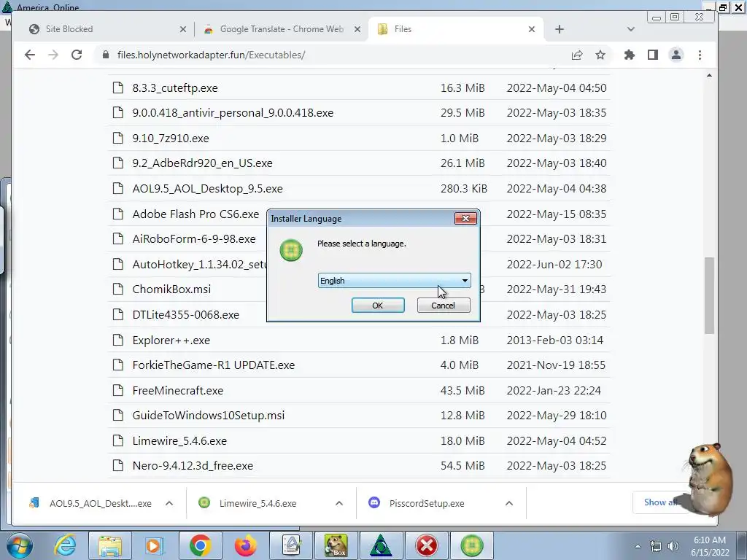
Task: Open the language dropdown showing English
Action: [394, 281]
